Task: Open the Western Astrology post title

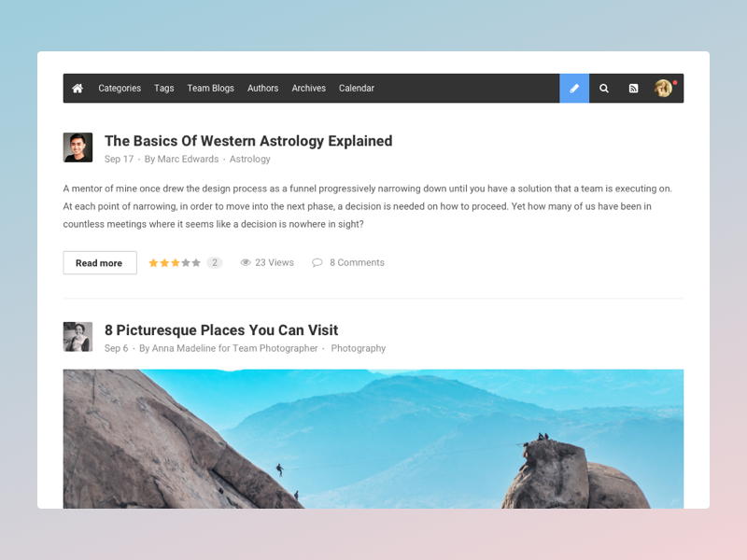Action: pos(248,141)
